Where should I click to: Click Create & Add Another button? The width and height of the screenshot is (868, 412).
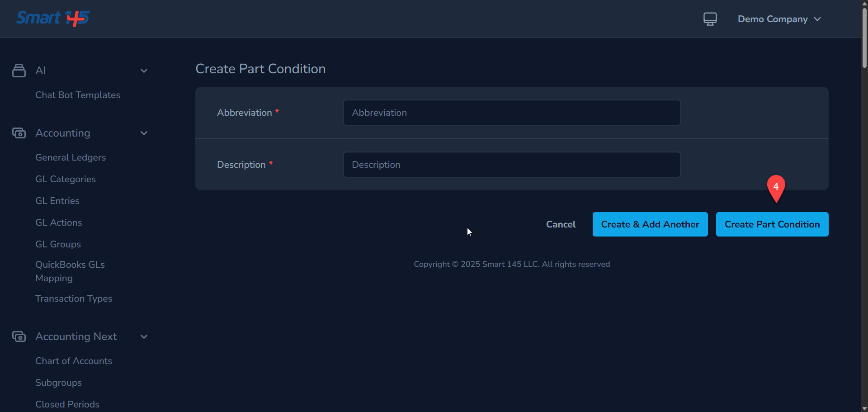click(x=650, y=224)
